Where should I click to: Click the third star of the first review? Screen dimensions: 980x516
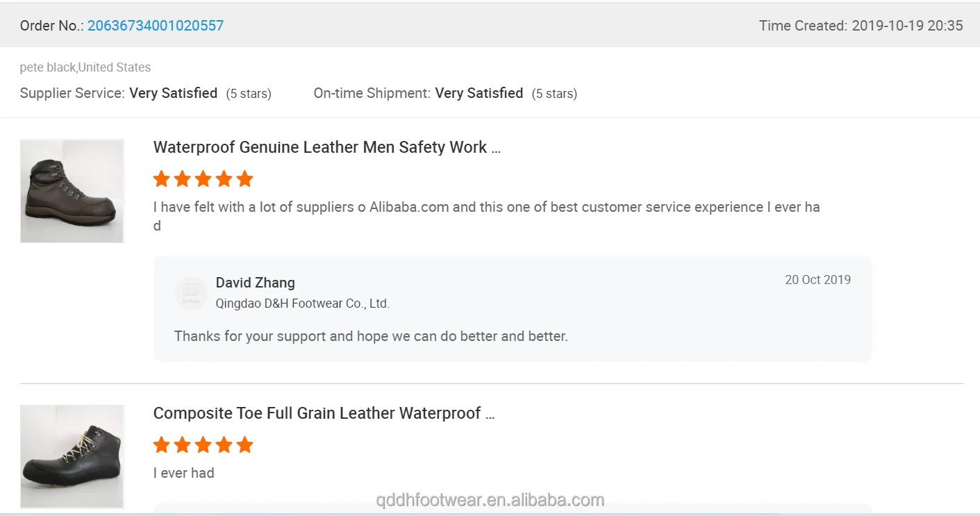click(203, 179)
